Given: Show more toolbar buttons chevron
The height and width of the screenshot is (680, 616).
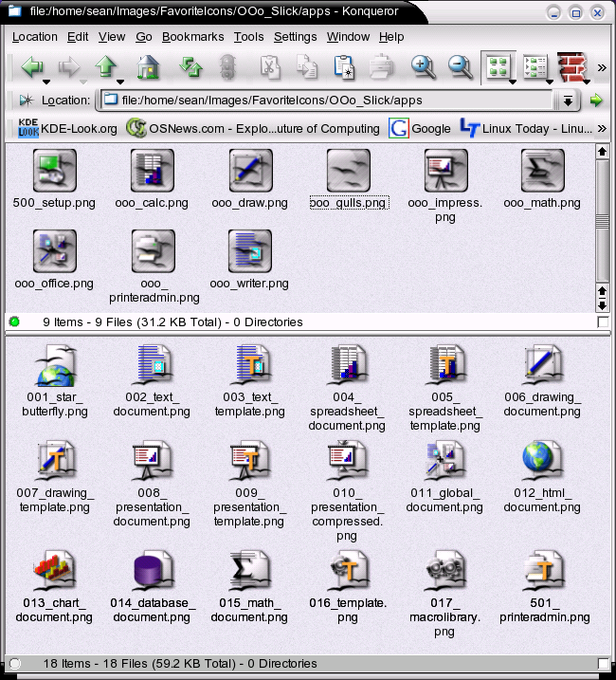Looking at the screenshot, I should click(602, 67).
